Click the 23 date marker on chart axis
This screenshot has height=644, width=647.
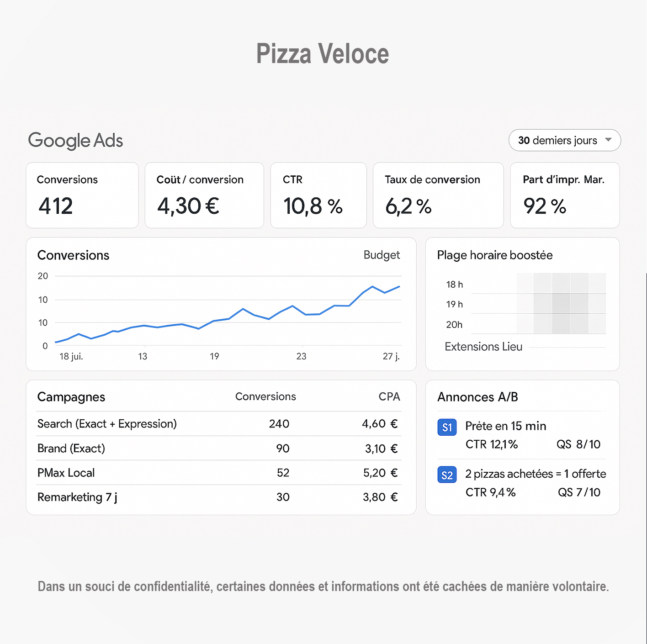[301, 356]
